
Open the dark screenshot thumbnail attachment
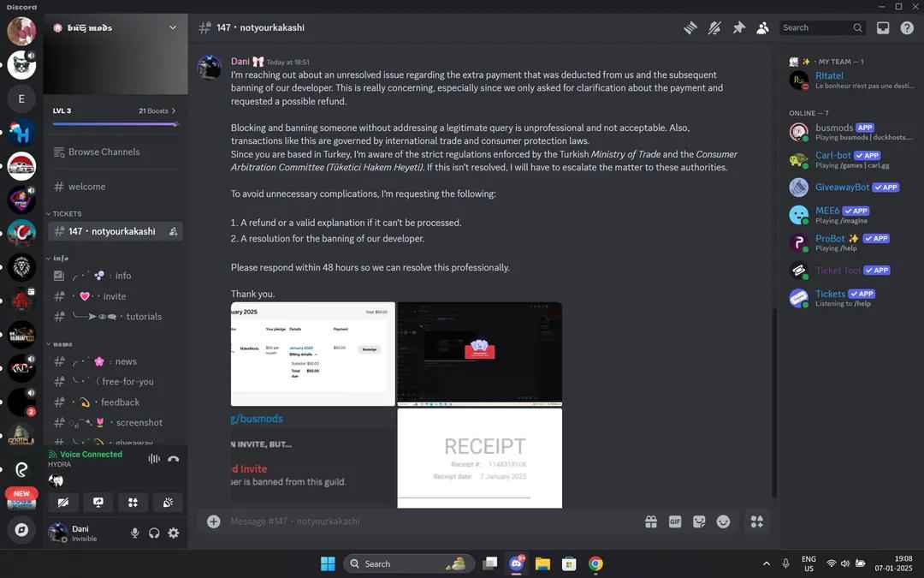pyautogui.click(x=480, y=354)
